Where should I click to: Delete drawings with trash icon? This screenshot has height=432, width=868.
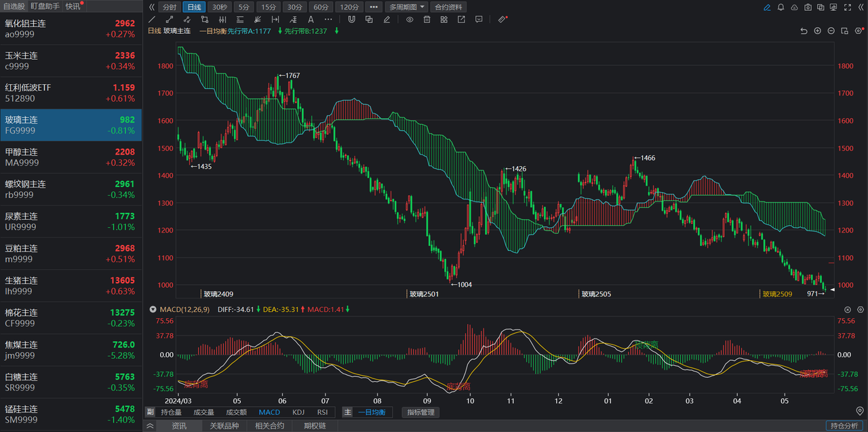(x=427, y=20)
